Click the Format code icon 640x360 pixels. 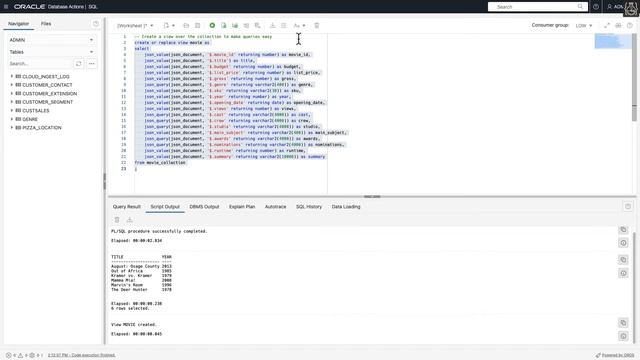pos(284,25)
